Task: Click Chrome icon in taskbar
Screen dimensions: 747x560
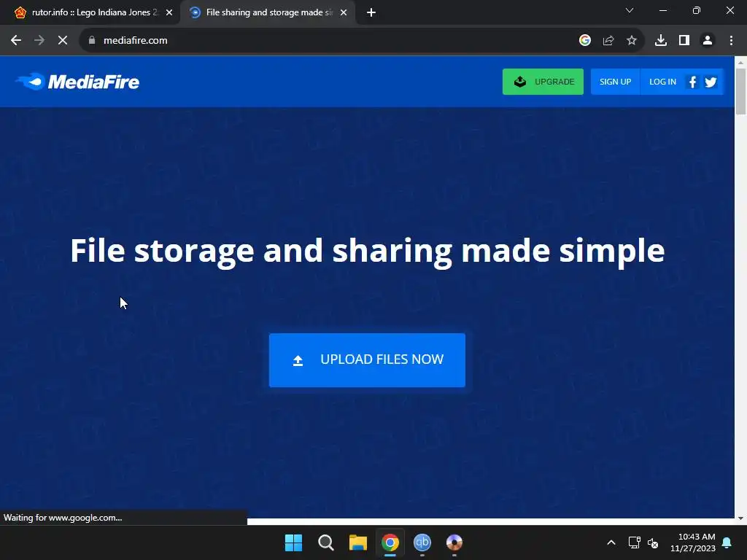Action: click(x=390, y=542)
